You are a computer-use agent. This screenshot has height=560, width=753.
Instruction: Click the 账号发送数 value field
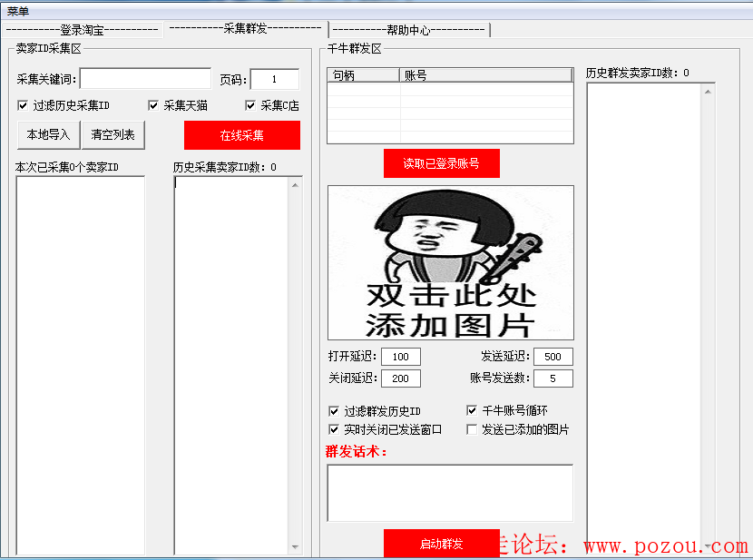[553, 378]
